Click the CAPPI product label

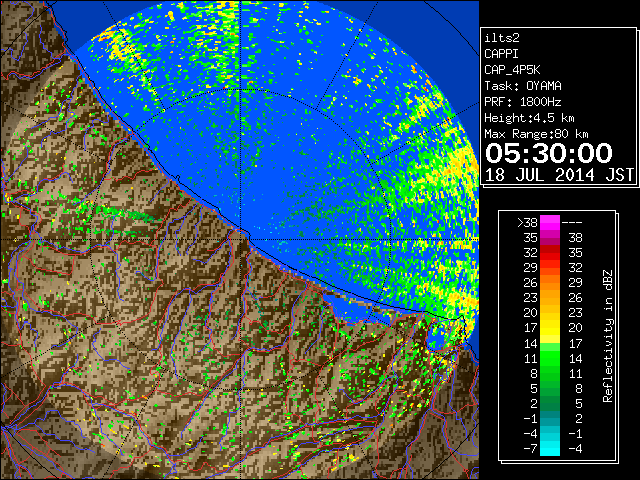(501, 54)
